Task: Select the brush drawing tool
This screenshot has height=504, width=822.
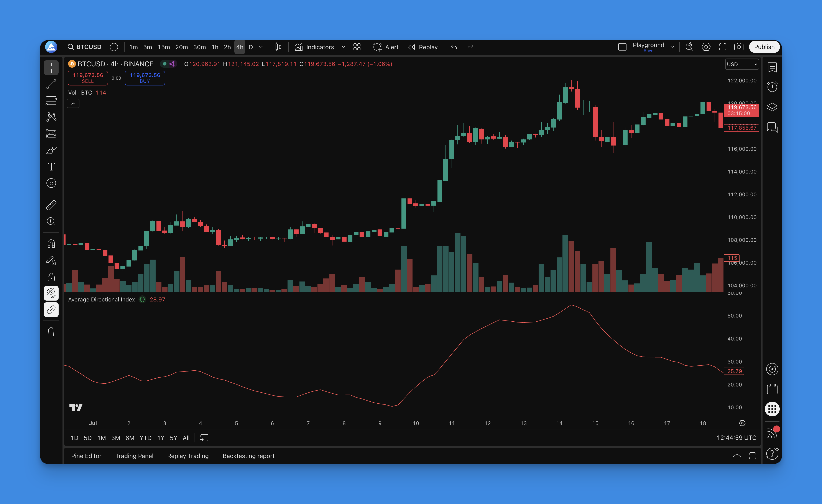Action: click(51, 150)
